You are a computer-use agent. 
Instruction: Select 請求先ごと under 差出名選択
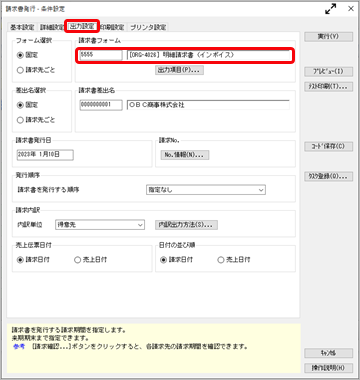coord(36,120)
